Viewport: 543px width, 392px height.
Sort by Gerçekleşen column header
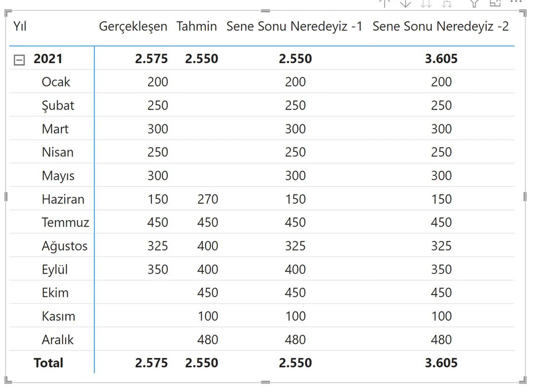click(x=133, y=27)
